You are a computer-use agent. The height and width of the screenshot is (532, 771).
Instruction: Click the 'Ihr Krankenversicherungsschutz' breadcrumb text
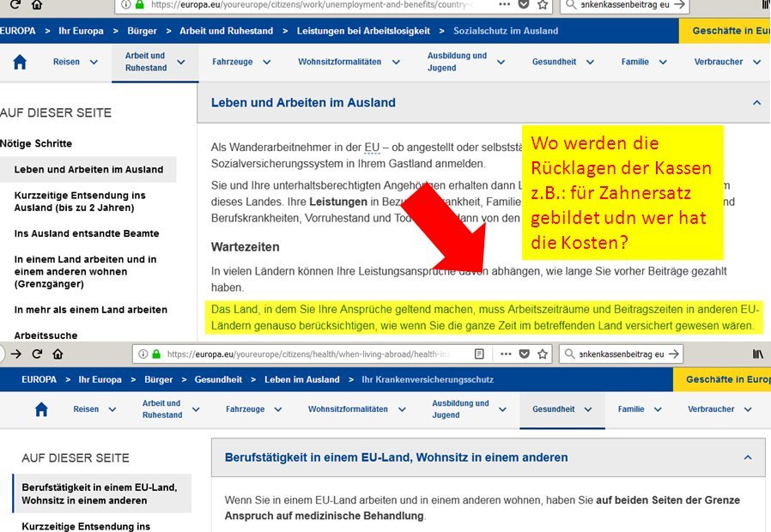tap(428, 380)
